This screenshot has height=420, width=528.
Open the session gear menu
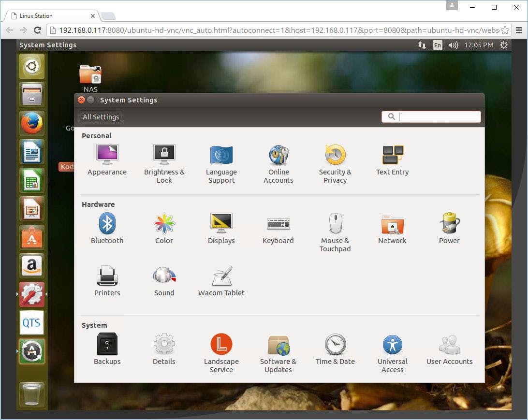point(504,45)
